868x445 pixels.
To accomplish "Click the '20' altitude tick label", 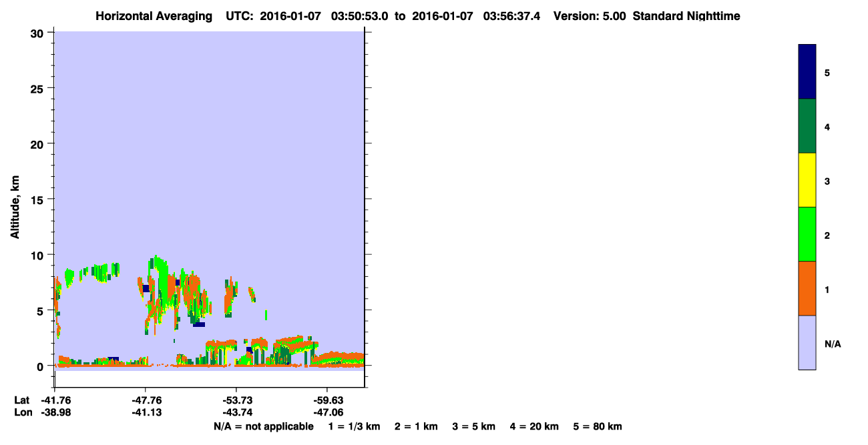I will (x=39, y=144).
